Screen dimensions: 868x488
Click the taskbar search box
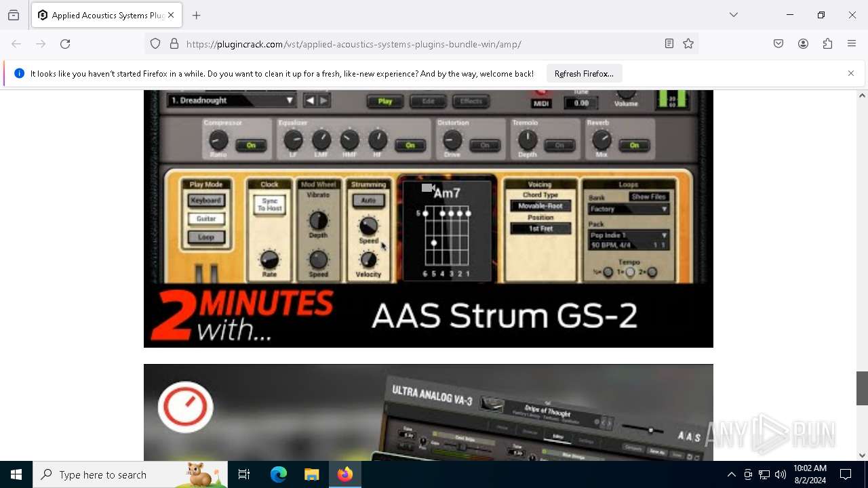point(130,474)
